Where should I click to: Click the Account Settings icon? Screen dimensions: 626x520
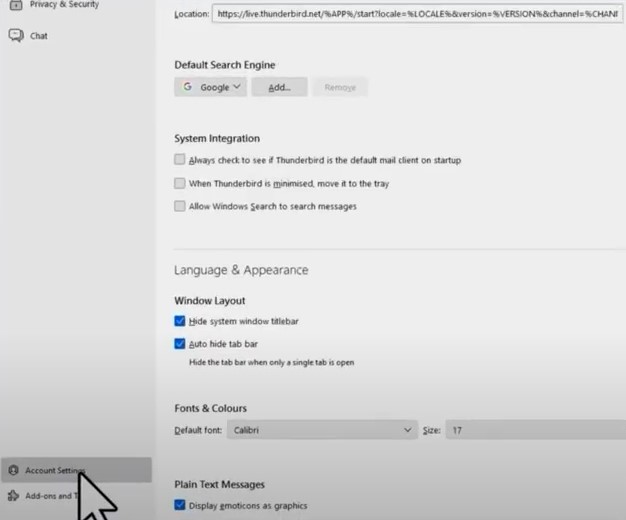[x=14, y=470]
